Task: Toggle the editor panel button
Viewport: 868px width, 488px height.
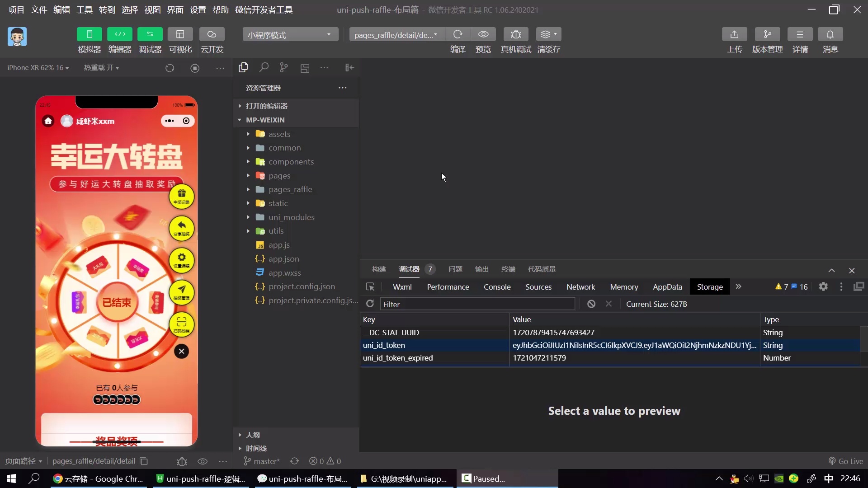Action: coord(120,34)
